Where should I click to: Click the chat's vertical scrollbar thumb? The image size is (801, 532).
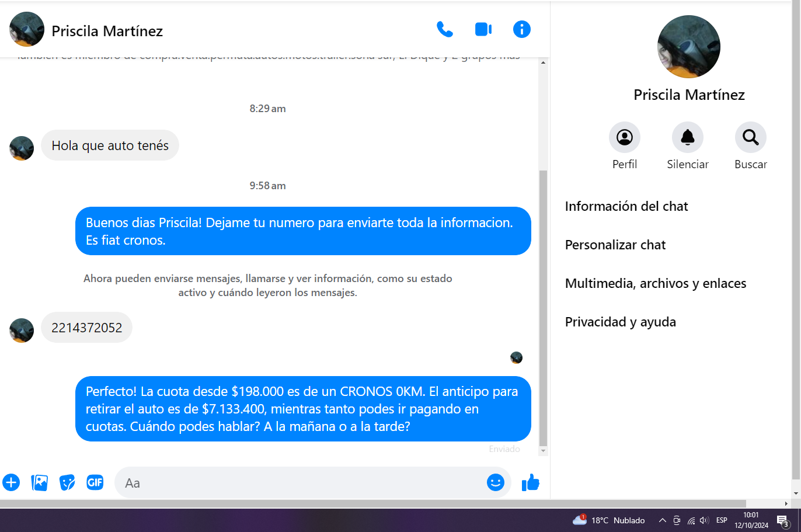tap(543, 308)
